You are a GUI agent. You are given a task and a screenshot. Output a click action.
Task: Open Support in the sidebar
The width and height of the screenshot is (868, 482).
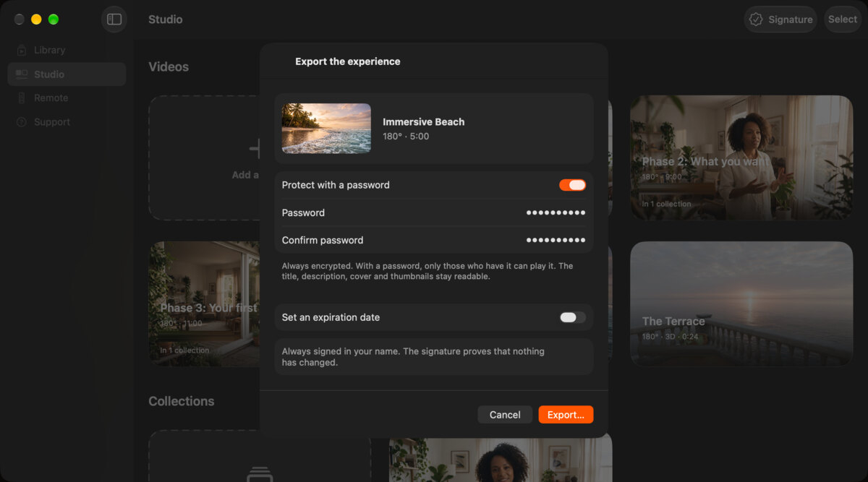[x=67, y=122]
